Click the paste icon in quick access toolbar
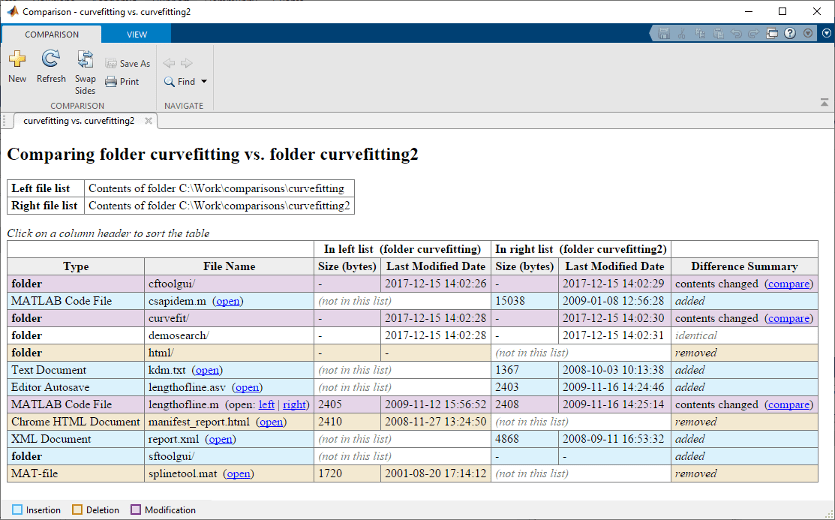This screenshot has width=835, height=520. (718, 34)
